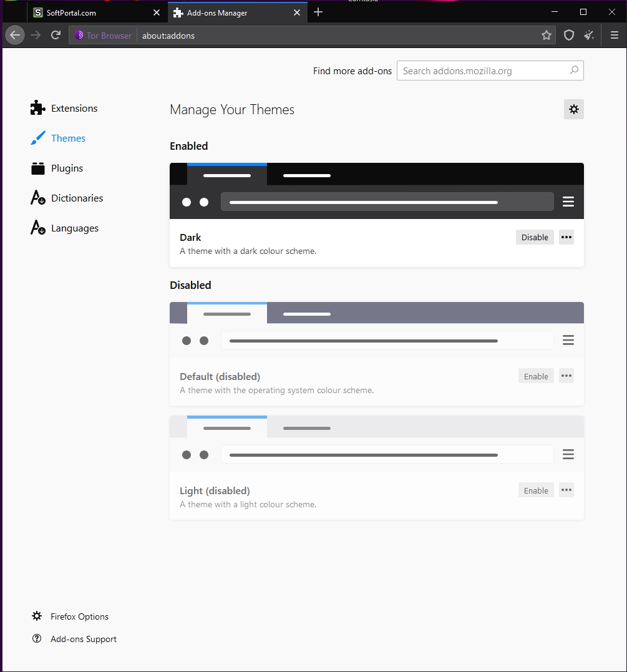Bookmark this page with the star icon
This screenshot has width=627, height=672.
click(x=547, y=35)
